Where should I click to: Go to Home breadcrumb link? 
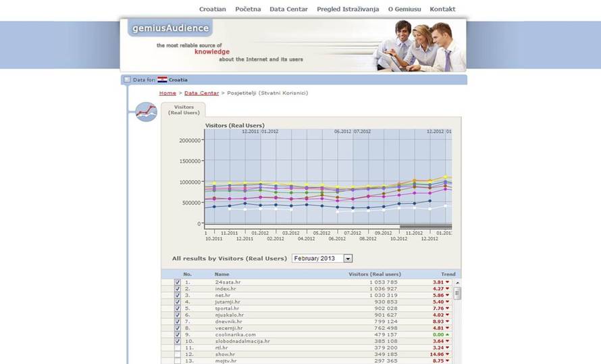[167, 93]
